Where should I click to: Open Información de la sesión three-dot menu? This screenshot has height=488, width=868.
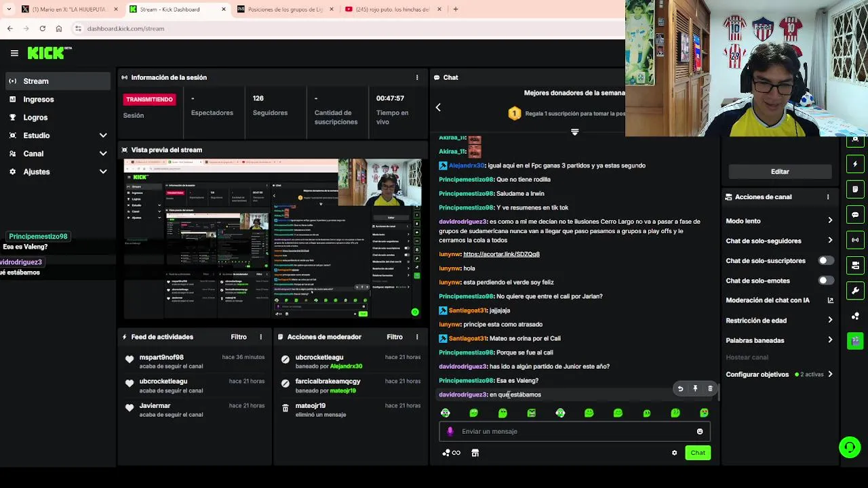[417, 77]
